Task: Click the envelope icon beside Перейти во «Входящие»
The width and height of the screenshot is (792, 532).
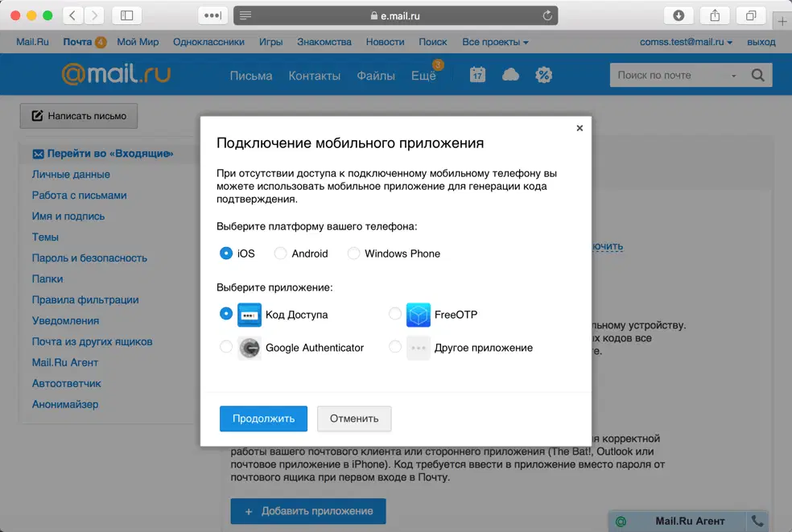Action: [x=38, y=154]
